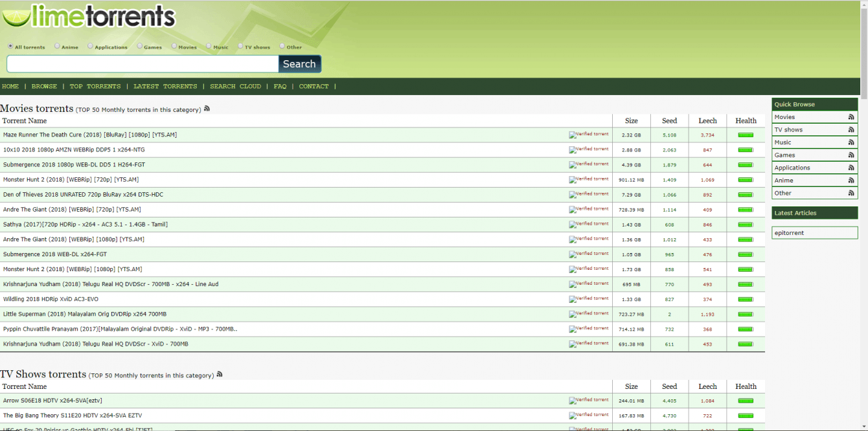
Task: Open SEARCH CLOUD in the navigation bar
Action: (x=235, y=86)
